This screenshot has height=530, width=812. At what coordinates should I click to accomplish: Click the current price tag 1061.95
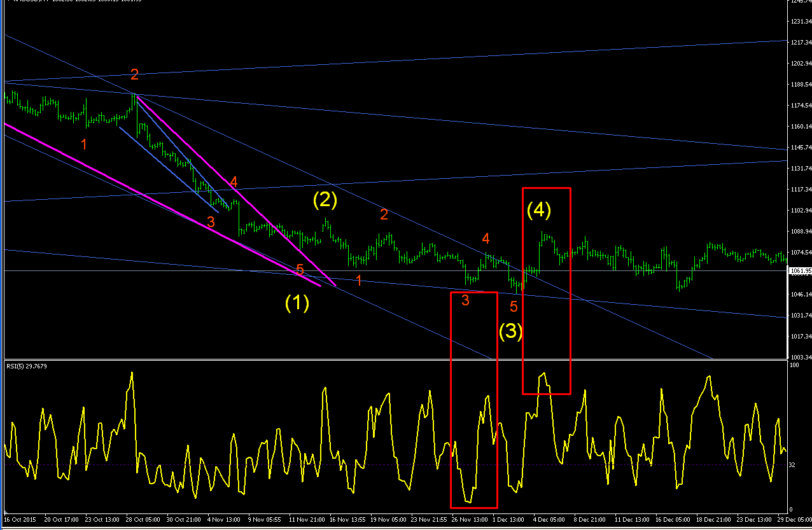click(x=800, y=271)
